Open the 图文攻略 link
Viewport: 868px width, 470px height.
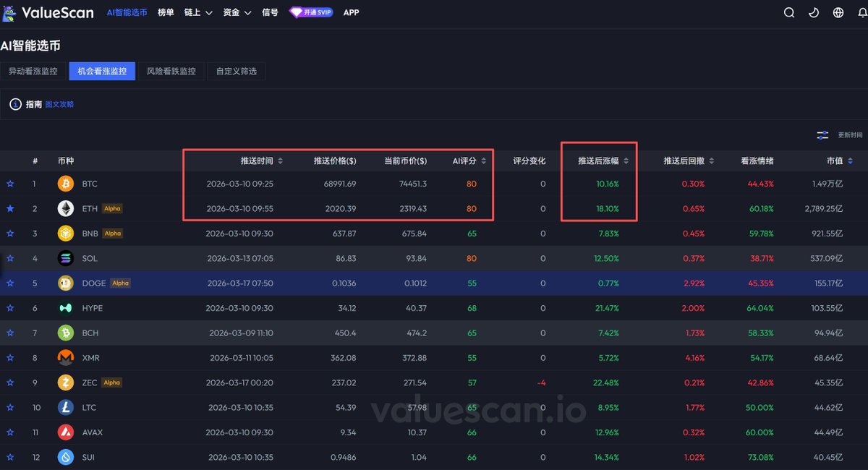59,104
